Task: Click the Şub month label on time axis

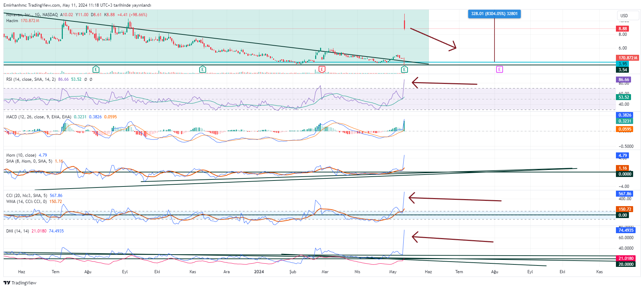Action: (x=293, y=272)
